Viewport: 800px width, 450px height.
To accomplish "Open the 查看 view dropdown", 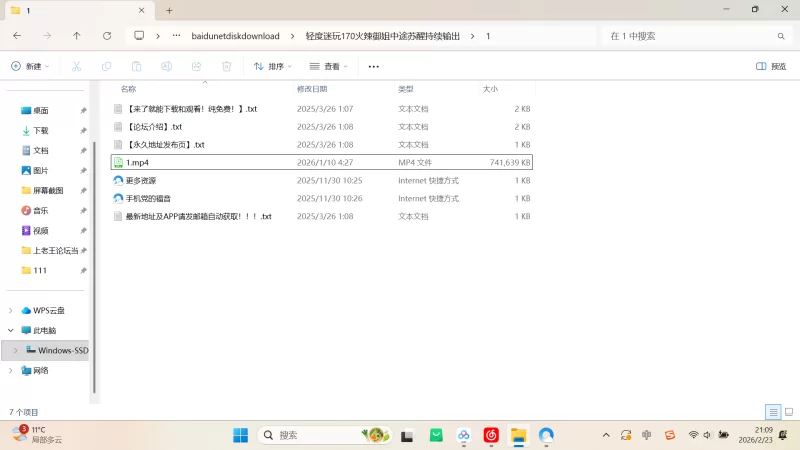I will 329,66.
